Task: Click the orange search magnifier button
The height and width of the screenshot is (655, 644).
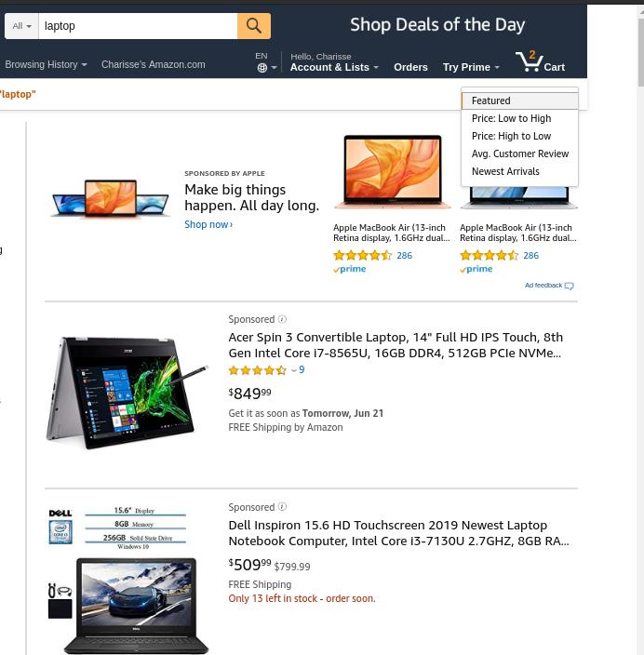Action: click(254, 26)
